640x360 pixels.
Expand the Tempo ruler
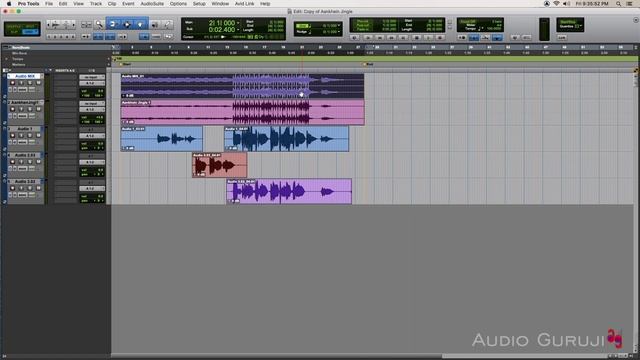tap(6, 59)
